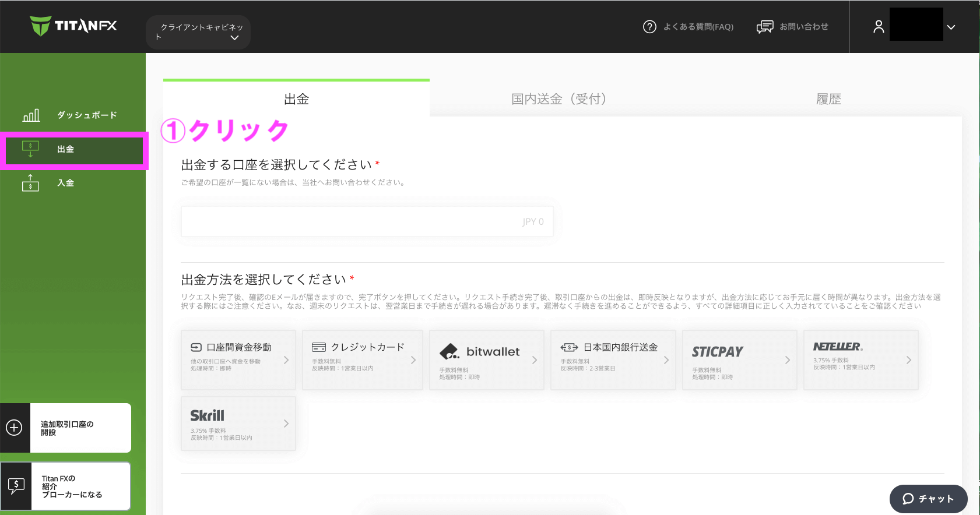Screen dimensions: 980x515
Task: Click chevron on STICPAY card
Action: pyautogui.click(x=788, y=360)
